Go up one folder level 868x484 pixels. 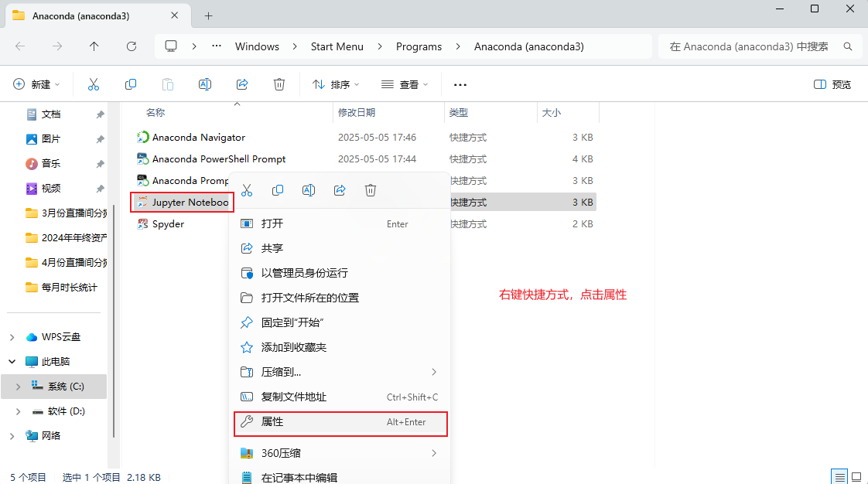pyautogui.click(x=94, y=46)
